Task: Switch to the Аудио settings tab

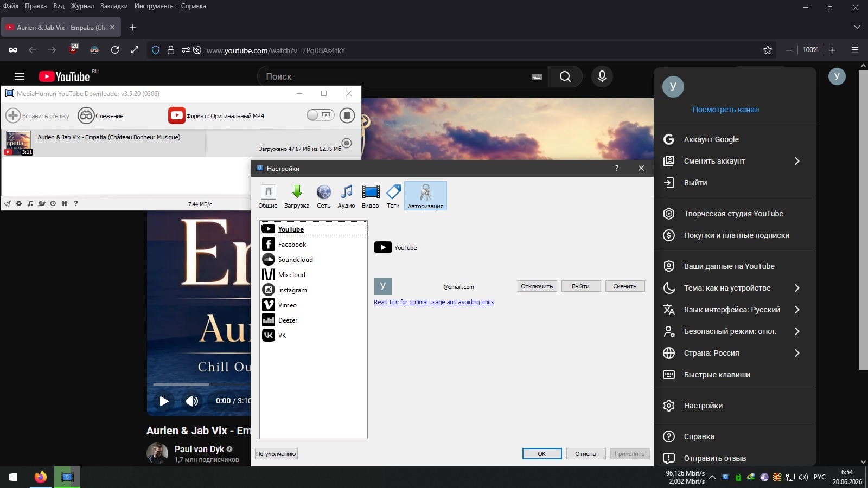Action: tap(346, 196)
